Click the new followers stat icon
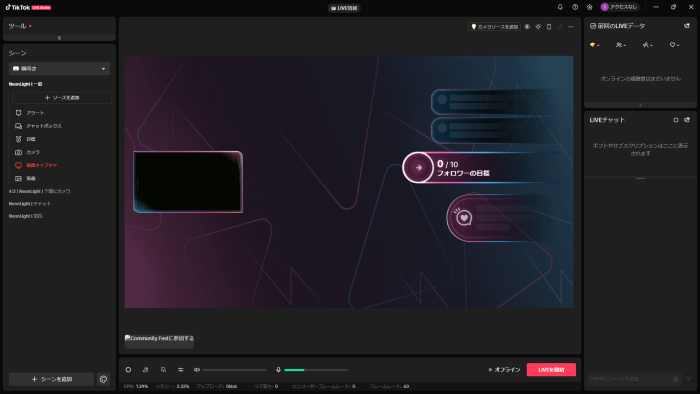This screenshot has height=394, width=700. coord(647,45)
